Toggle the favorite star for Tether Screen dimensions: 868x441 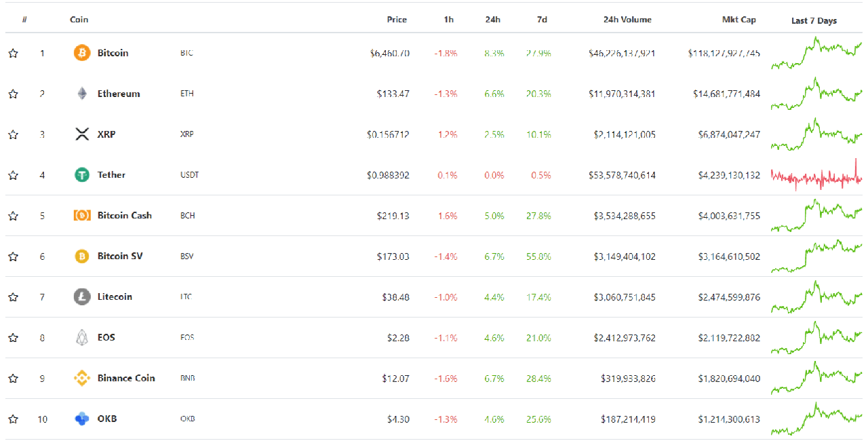13,175
